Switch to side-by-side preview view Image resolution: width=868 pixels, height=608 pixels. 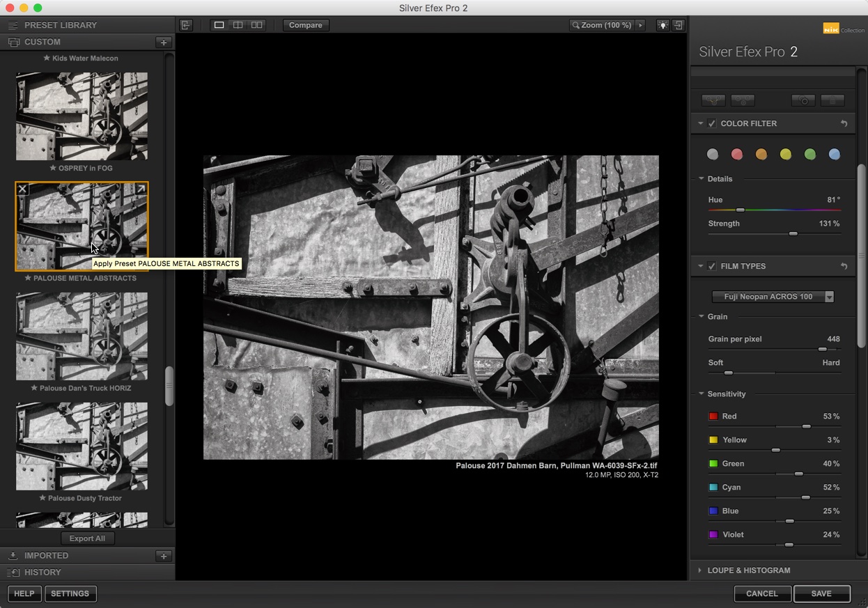256,25
